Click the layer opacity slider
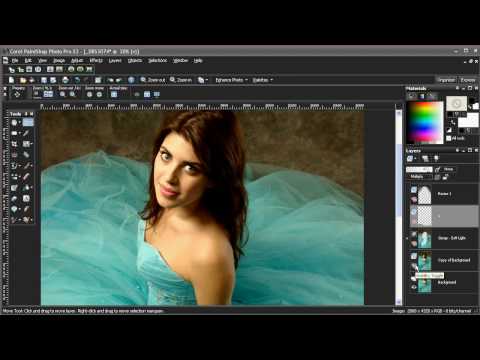Viewport: 480px width, 360px height. click(419, 169)
